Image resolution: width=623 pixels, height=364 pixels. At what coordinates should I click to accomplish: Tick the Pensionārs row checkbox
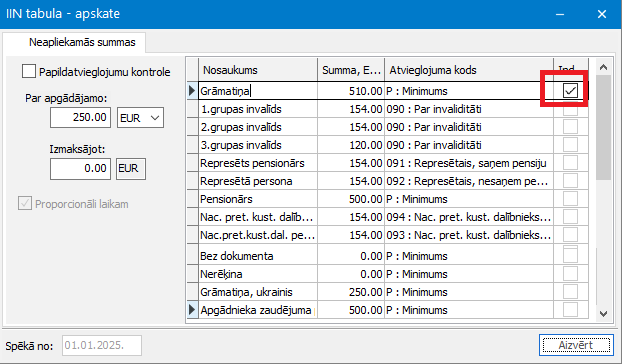pyautogui.click(x=570, y=199)
